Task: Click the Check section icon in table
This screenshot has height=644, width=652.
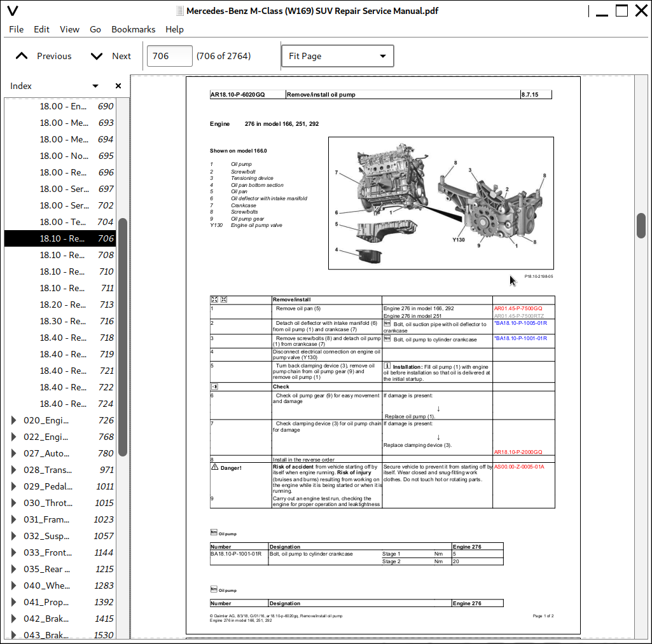Action: tap(214, 387)
